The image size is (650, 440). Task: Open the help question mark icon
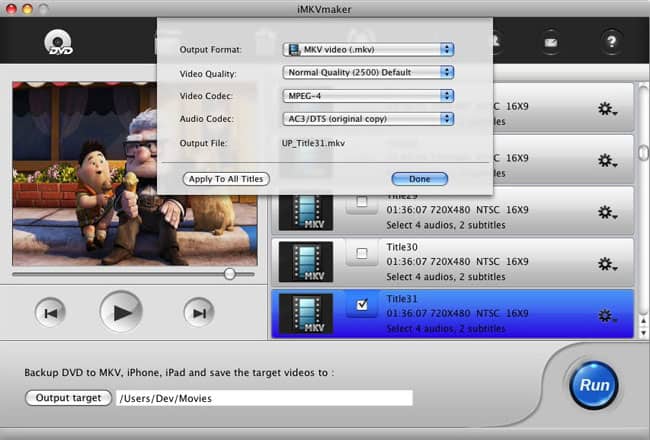pyautogui.click(x=611, y=41)
